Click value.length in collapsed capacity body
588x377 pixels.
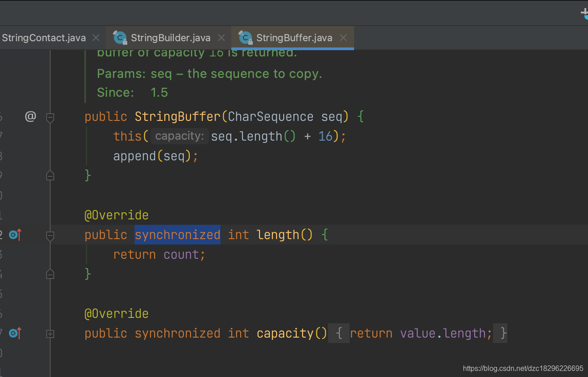443,333
